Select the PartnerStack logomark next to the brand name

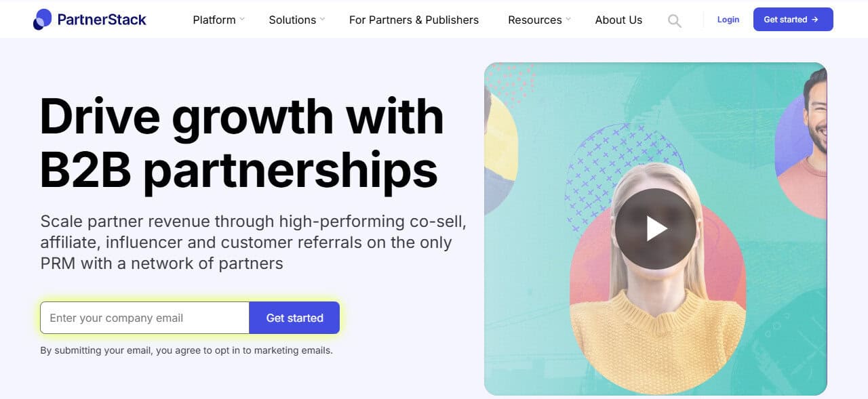43,19
